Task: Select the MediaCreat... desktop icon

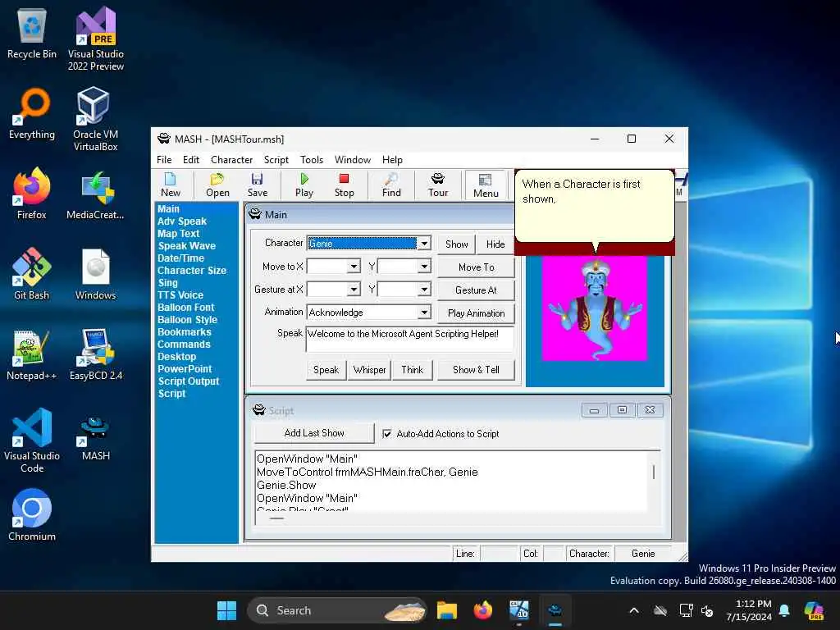Action: coord(95,194)
